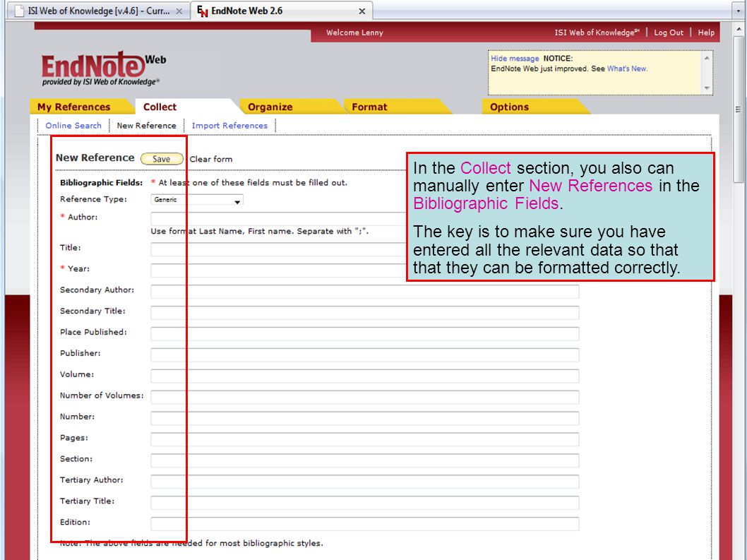Close the ISI Web of Knowledge browser tab
Viewport: 747px width, 560px height.
(x=179, y=11)
